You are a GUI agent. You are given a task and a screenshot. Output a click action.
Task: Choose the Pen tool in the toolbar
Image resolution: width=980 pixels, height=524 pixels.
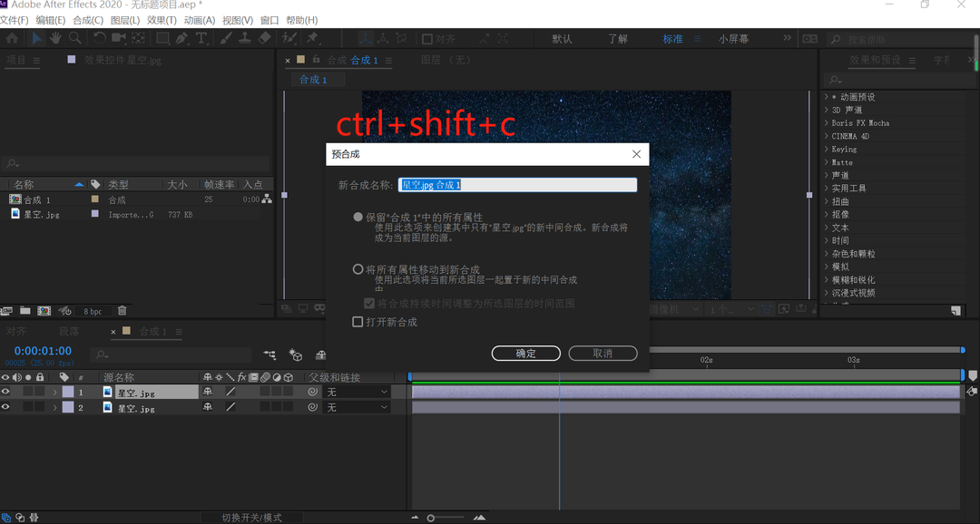pos(181,38)
